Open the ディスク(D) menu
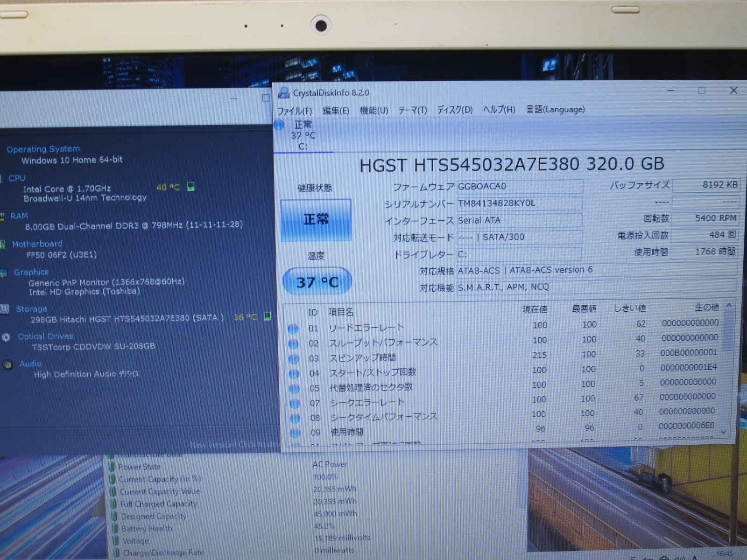 click(x=454, y=110)
